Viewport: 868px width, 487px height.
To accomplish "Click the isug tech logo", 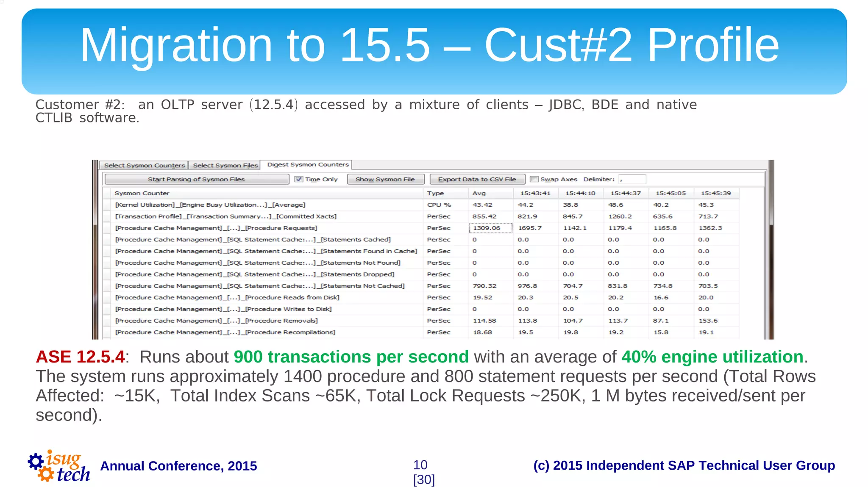I will point(59,466).
